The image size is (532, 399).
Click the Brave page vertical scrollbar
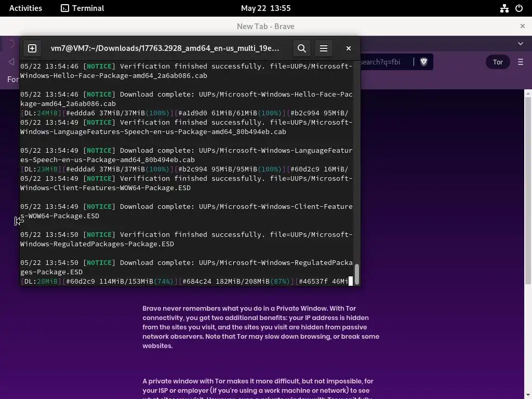pyautogui.click(x=528, y=190)
